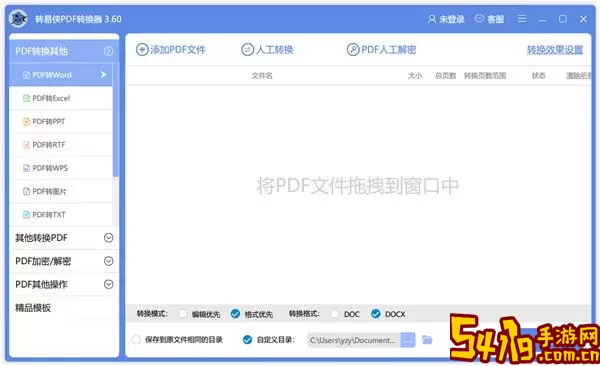Click the 人工转换 button label
Screen dimensions: 600x366
(x=274, y=50)
